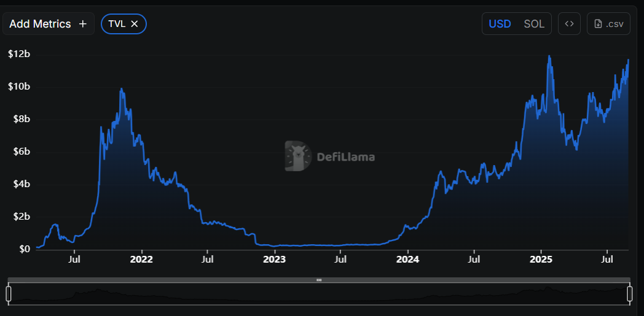This screenshot has height=316, width=644.
Task: Click the plus icon beside Add Metrics
Action: point(83,24)
